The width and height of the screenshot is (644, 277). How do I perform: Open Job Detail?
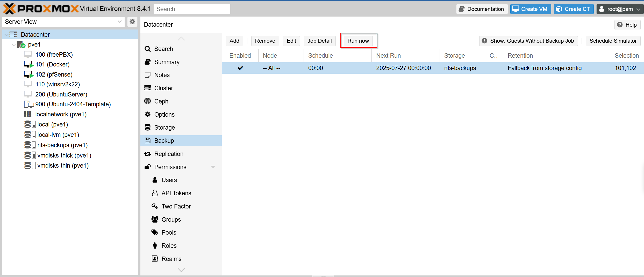[320, 41]
